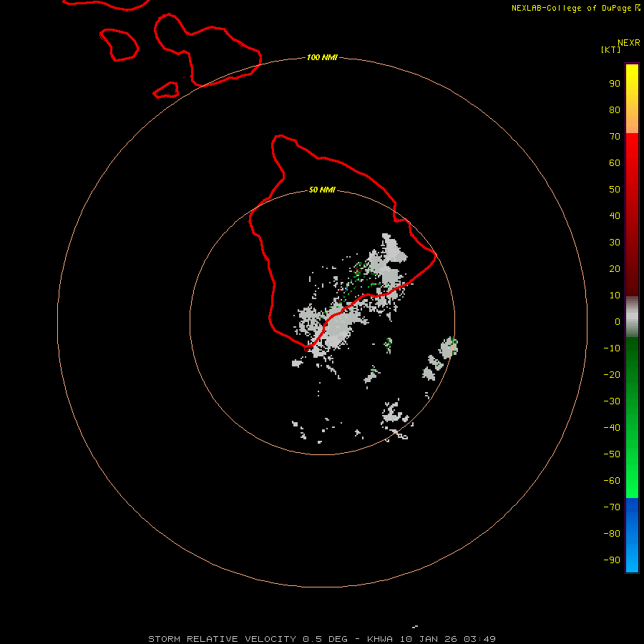Click the 90 value on velocity scale

pyautogui.click(x=615, y=84)
